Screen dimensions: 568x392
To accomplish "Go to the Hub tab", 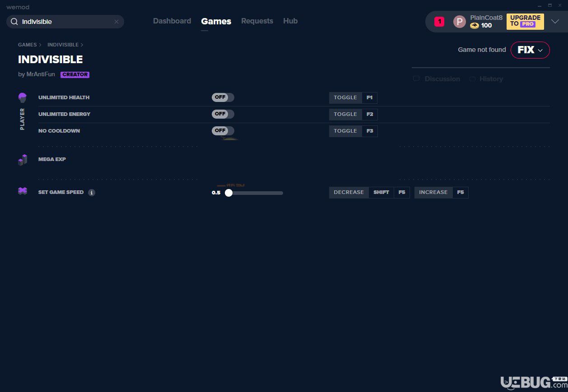I will click(290, 21).
